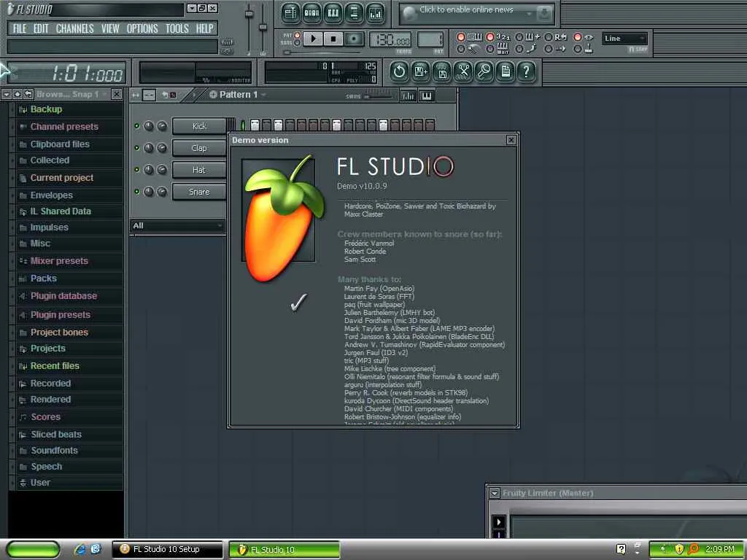This screenshot has width=747, height=560.
Task: Toggle the wait for input light
Action: pyautogui.click(x=489, y=49)
